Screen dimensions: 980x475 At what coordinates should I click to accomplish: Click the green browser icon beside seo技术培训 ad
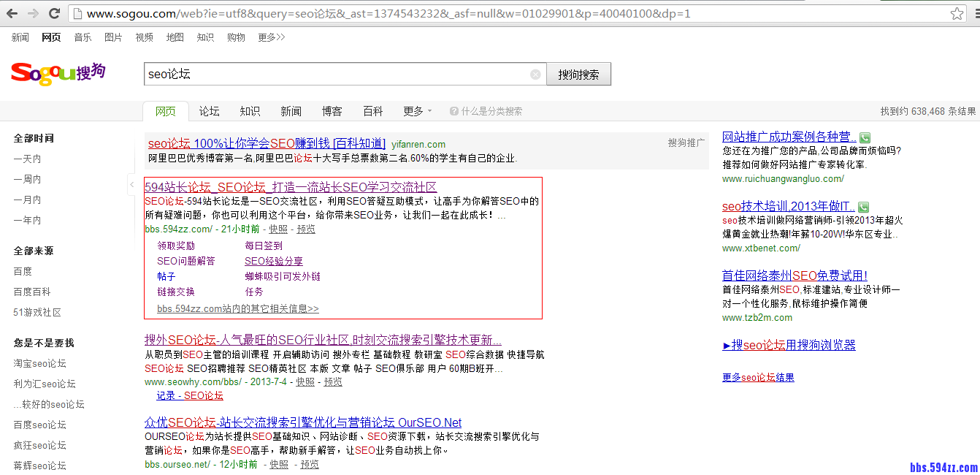tap(863, 207)
